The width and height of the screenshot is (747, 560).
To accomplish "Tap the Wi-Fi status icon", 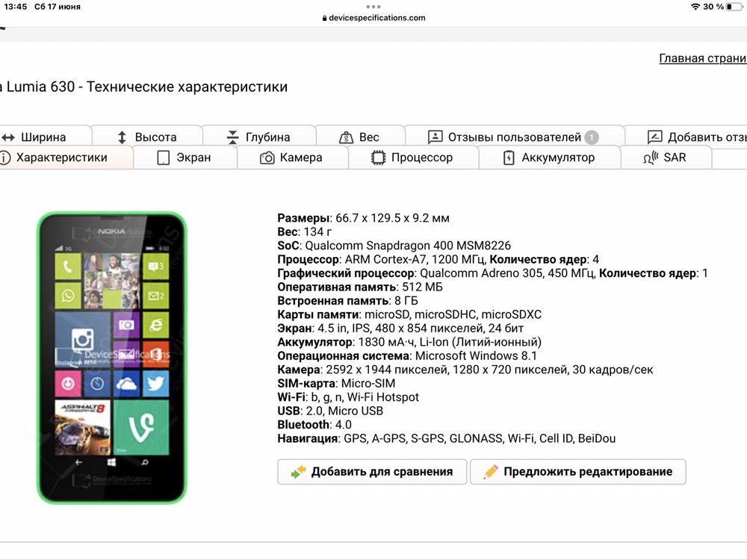I will click(x=695, y=7).
